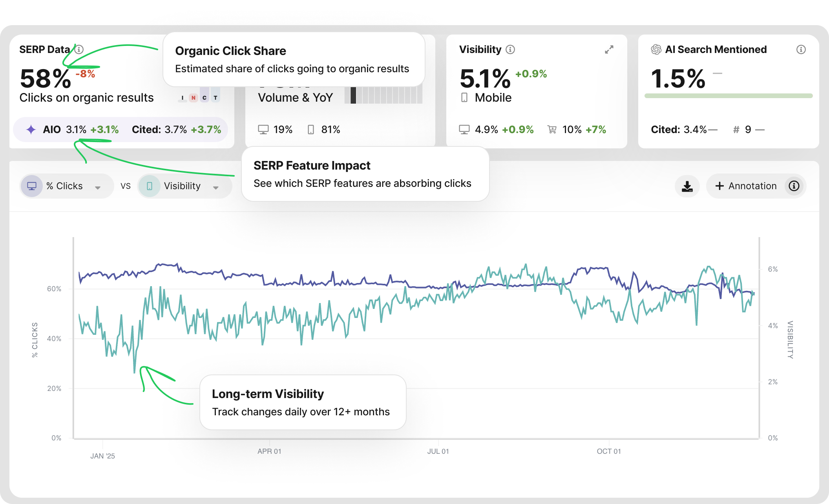The height and width of the screenshot is (504, 829).
Task: Click the Mobile label on the Visibility card
Action: pyautogui.click(x=493, y=98)
